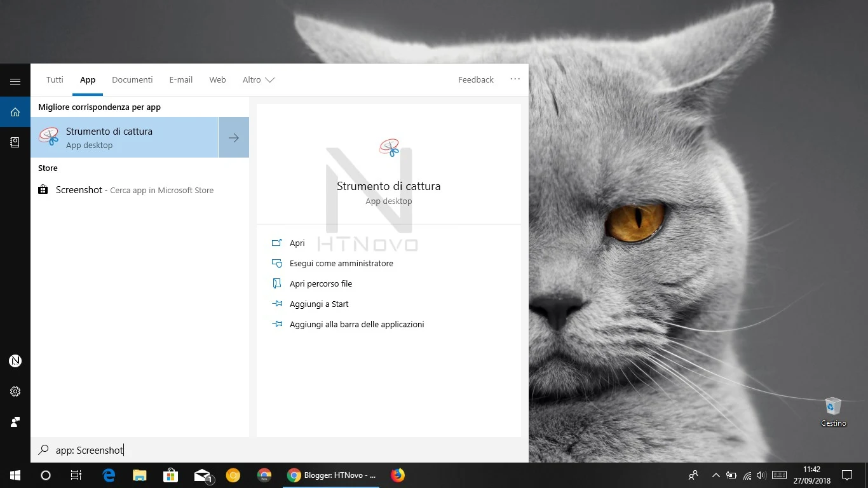
Task: Click the volume speaker icon
Action: 761,475
